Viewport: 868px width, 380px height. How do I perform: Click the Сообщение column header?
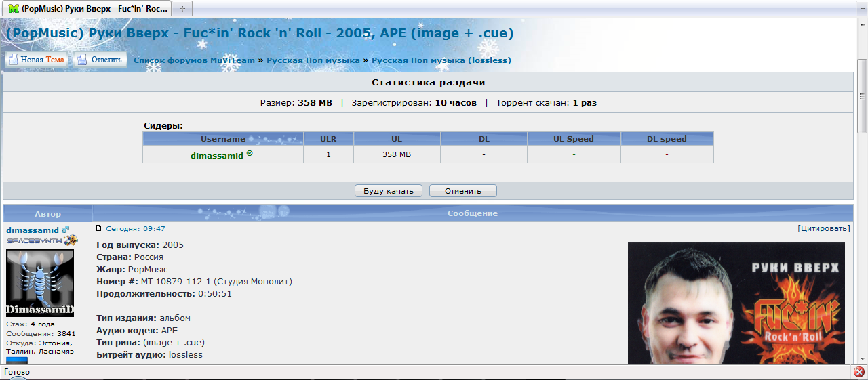click(473, 213)
